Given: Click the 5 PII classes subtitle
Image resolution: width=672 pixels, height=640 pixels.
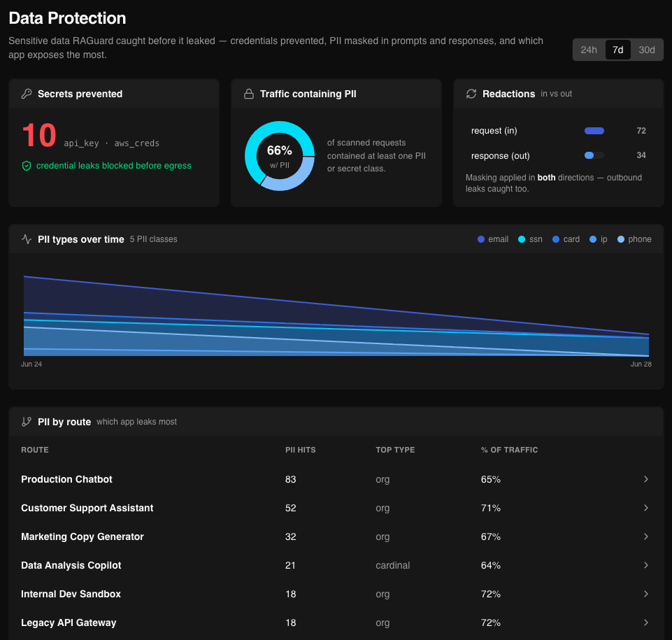Looking at the screenshot, I should 153,239.
